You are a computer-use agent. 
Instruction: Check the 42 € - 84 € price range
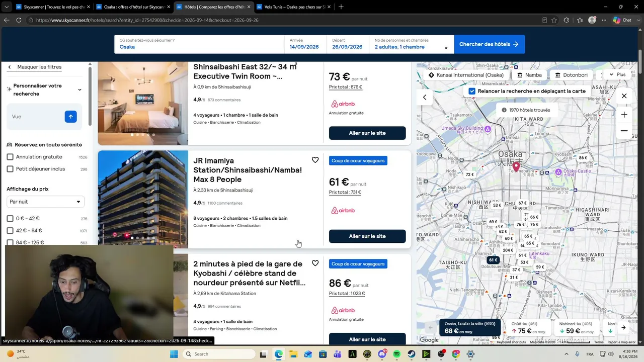(10, 230)
